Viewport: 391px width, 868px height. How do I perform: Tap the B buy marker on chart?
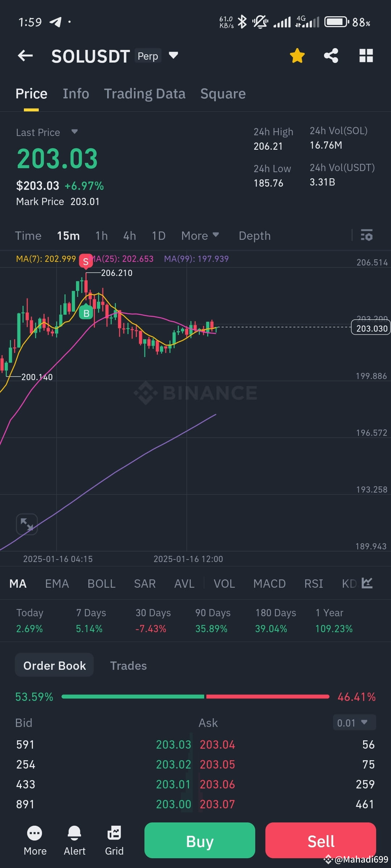click(86, 312)
